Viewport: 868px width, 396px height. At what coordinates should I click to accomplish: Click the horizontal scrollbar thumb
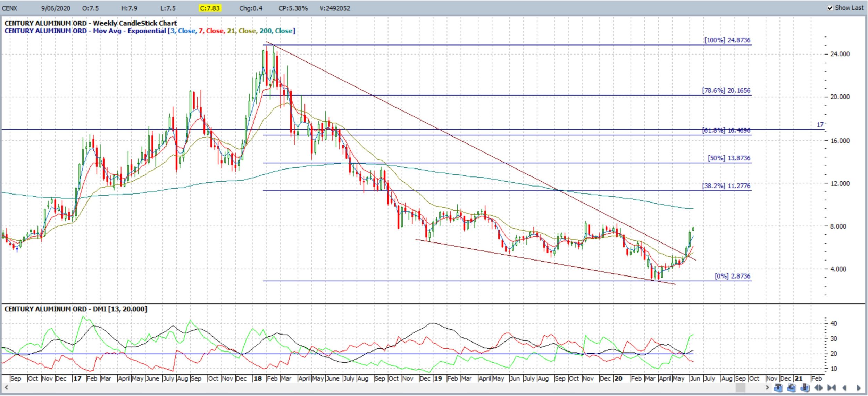pyautogui.click(x=741, y=387)
